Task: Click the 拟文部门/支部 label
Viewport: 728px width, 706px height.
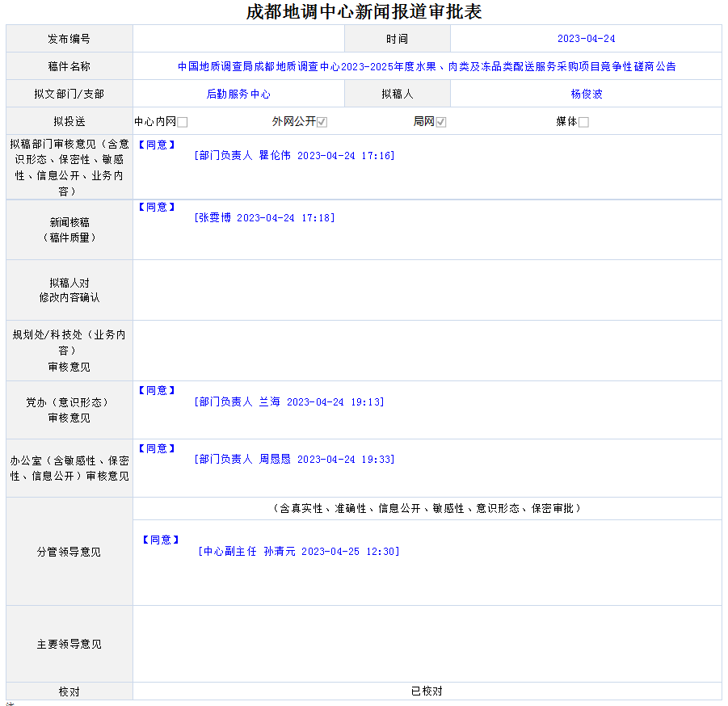Action: point(69,94)
